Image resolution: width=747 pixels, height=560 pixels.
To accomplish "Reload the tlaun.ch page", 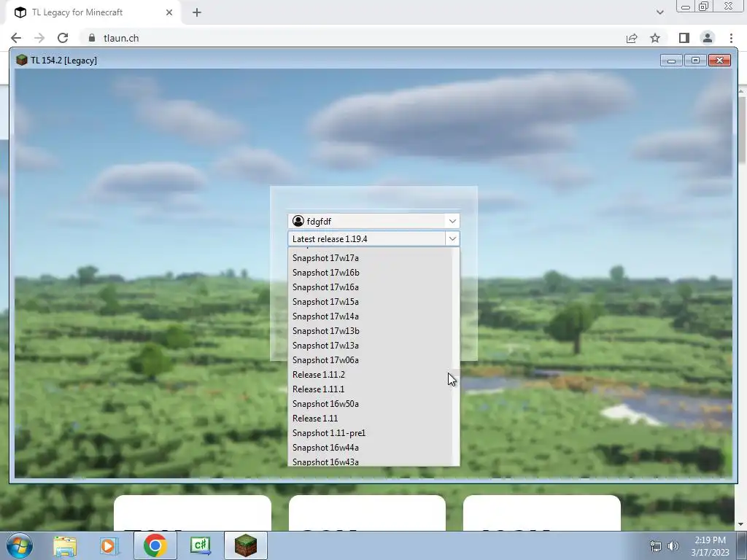I will point(63,38).
